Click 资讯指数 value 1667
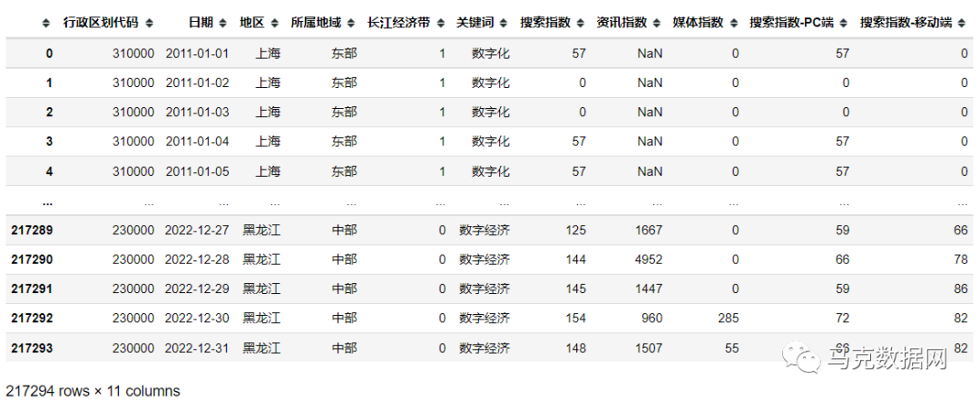Image resolution: width=980 pixels, height=402 pixels. click(x=650, y=230)
